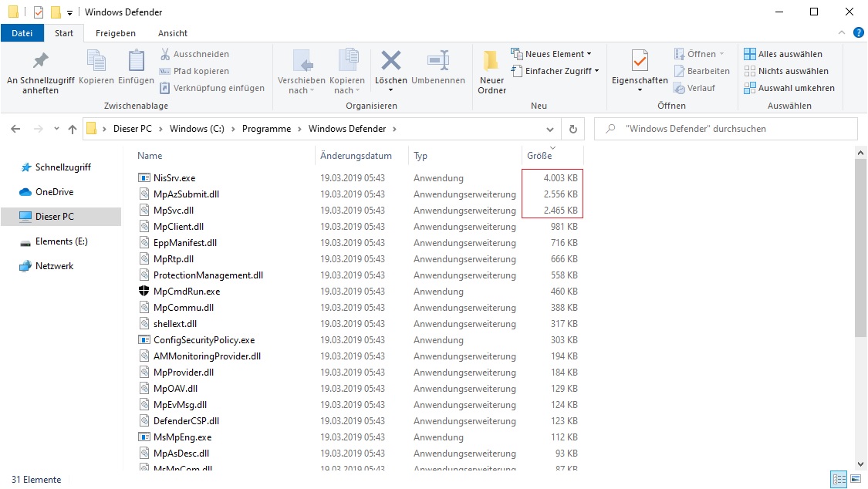The image size is (868, 489).
Task: Click the title bar properties checkmark icon
Action: coord(39,12)
